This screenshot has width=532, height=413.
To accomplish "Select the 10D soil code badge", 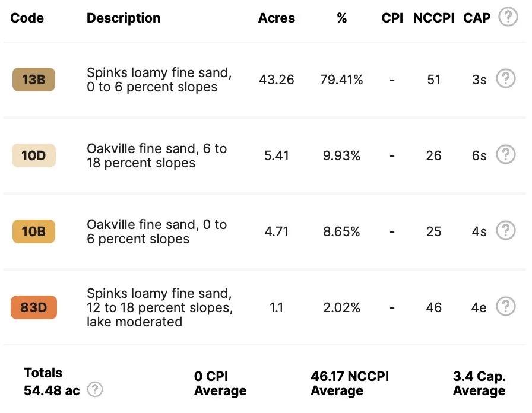I will click(34, 155).
